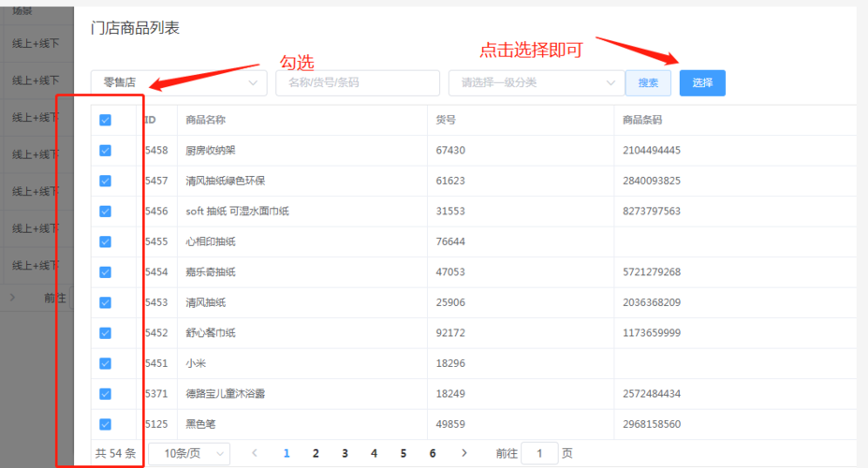The height and width of the screenshot is (468, 868).
Task: Open the 10条/页 page size dropdown
Action: coord(189,454)
